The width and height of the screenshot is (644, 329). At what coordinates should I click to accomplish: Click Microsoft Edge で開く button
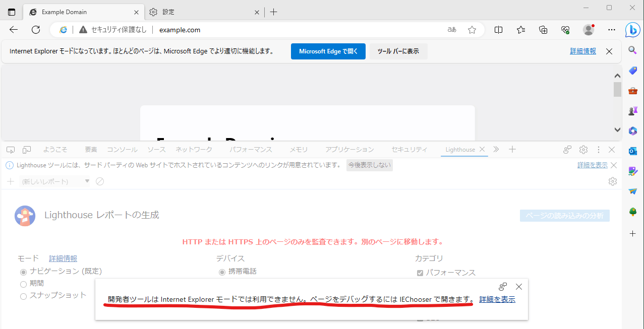click(328, 51)
